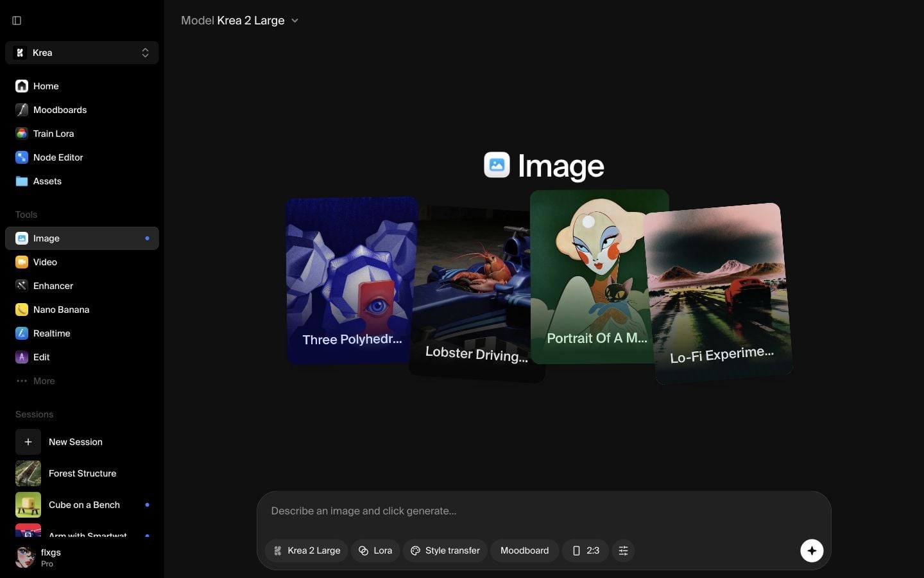The image size is (924, 578).
Task: Click the Krea logo icon
Action: (20, 53)
